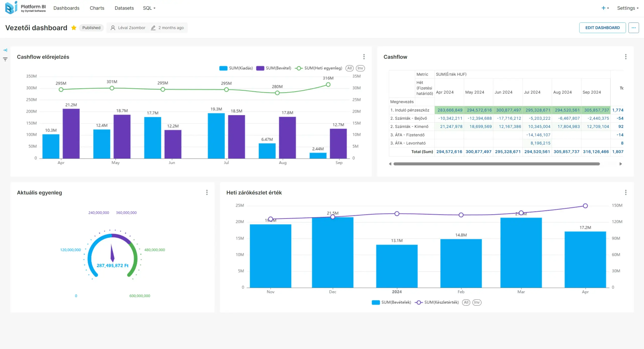Click the Cashflow table horizontal scrollbar
The image size is (644, 349).
tap(496, 164)
